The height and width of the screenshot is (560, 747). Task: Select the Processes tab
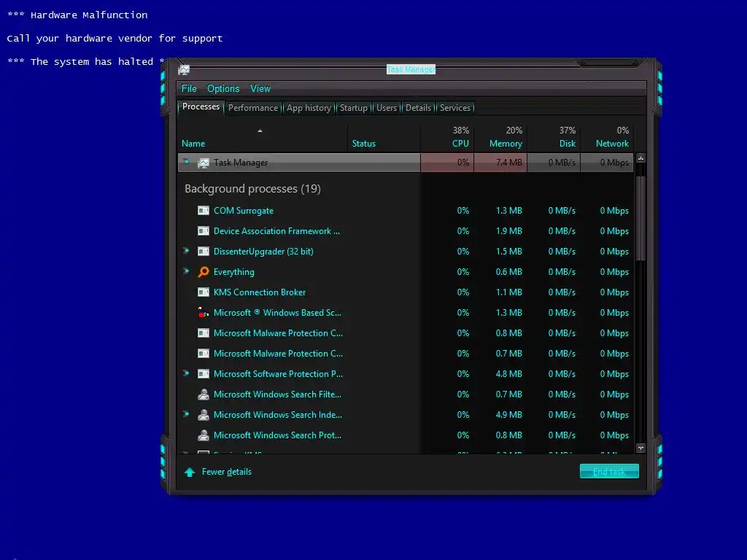click(x=201, y=106)
